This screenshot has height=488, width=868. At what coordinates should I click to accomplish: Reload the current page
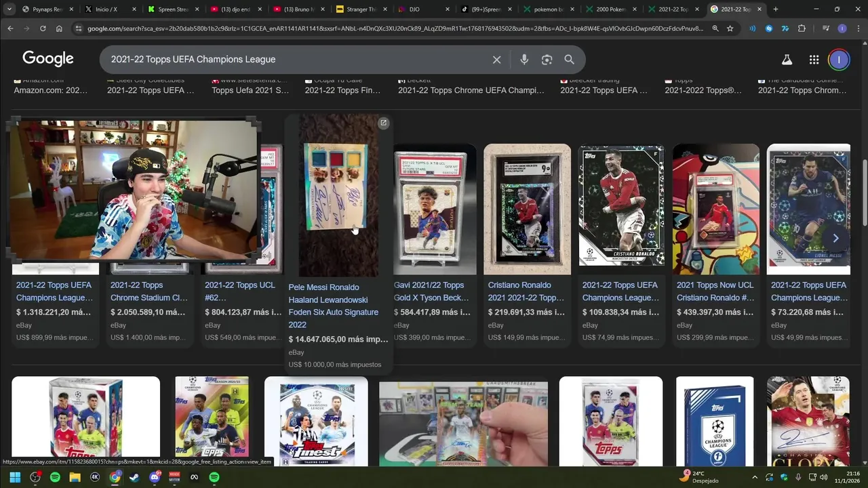pos(43,28)
